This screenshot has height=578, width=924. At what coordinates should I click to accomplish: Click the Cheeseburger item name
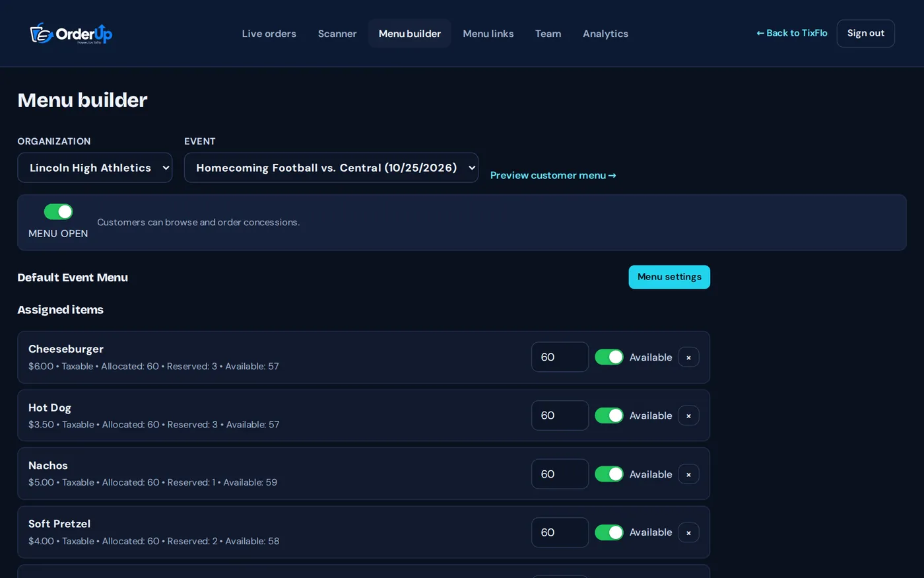click(66, 349)
